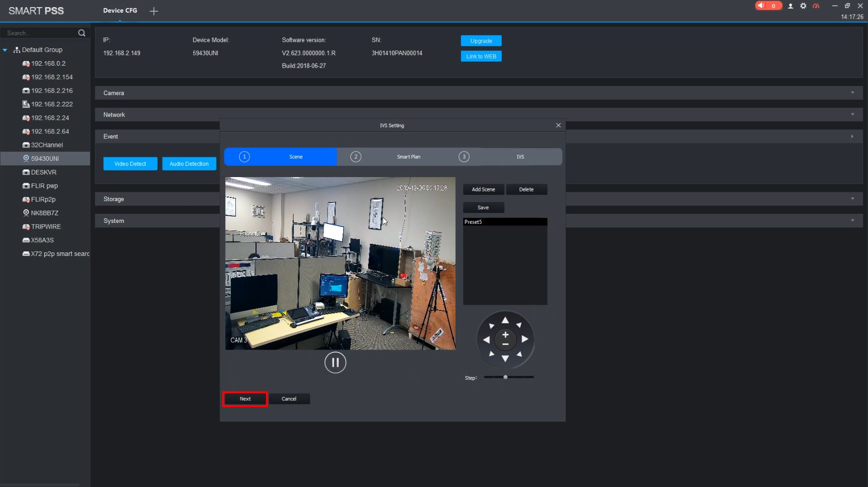Click the Next button
This screenshot has height=487, width=868.
(245, 399)
